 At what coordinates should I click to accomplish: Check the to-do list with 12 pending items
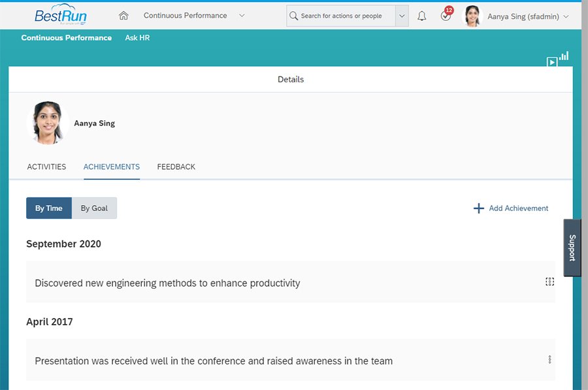pos(446,15)
